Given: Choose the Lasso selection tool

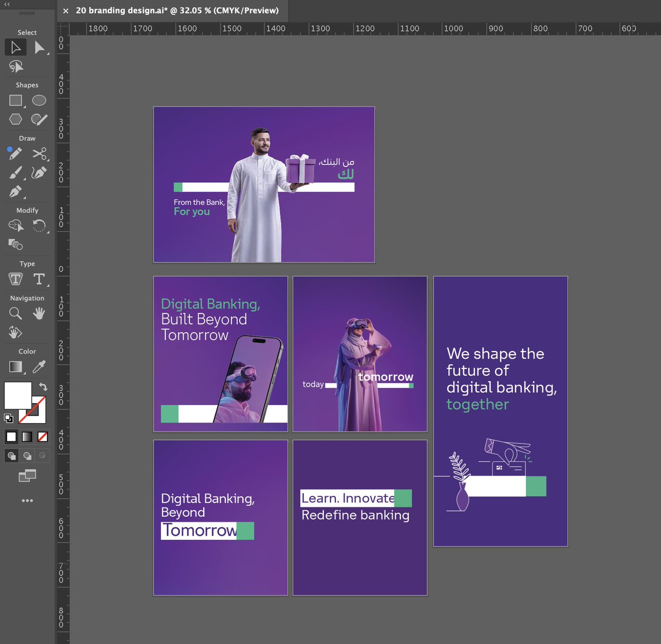Looking at the screenshot, I should click(16, 67).
